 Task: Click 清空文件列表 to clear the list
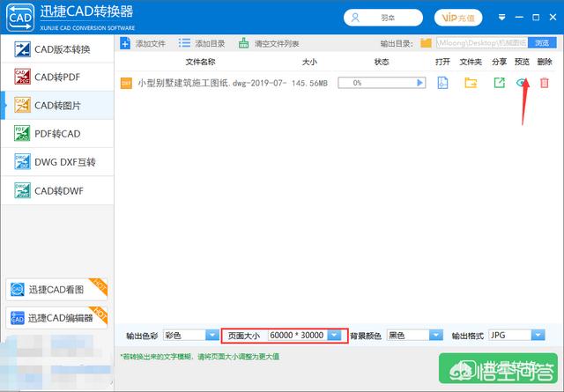(269, 43)
